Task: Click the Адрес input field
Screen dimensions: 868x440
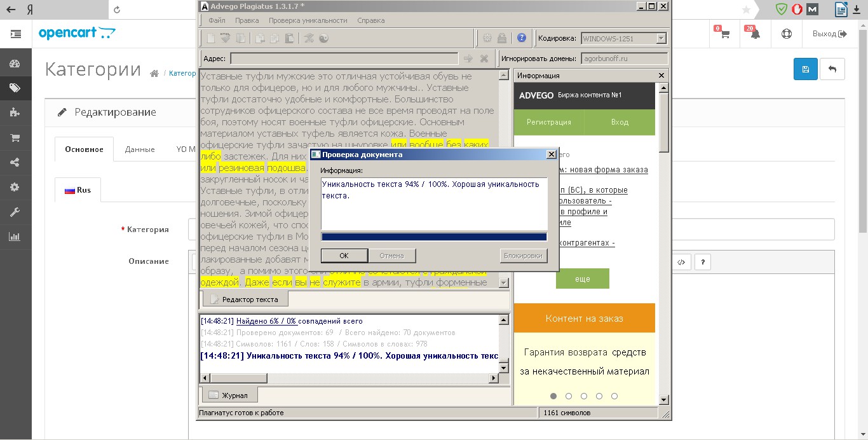Action: point(344,58)
